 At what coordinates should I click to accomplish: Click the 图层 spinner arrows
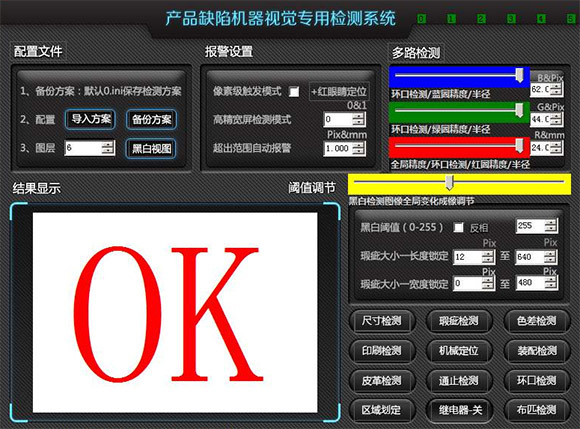point(108,148)
